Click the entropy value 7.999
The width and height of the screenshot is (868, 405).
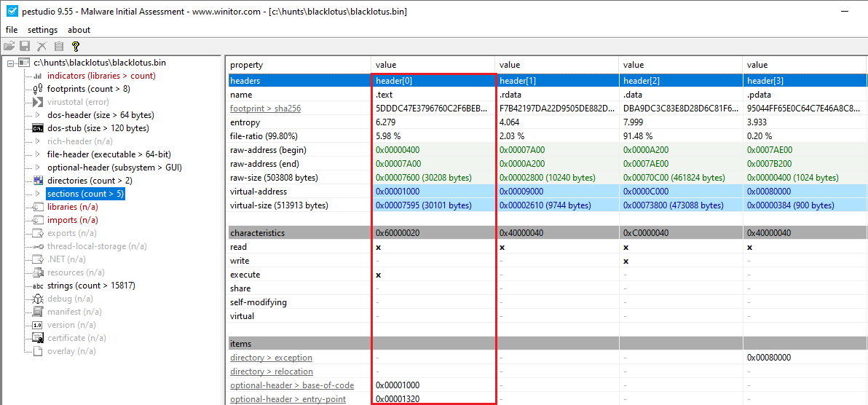coord(634,122)
